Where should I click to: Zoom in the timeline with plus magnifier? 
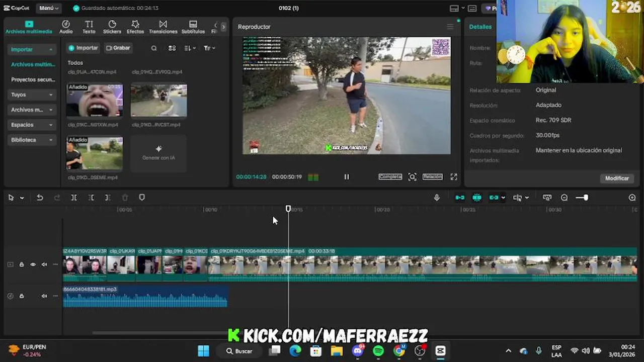pyautogui.click(x=632, y=198)
